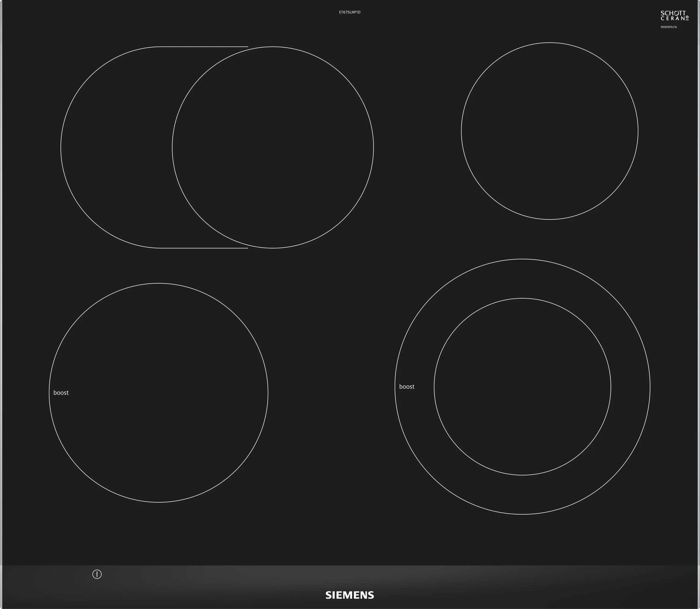The width and height of the screenshot is (700, 609).
Task: Click the registered trademark symbol by CERAN
Action: click(x=687, y=17)
